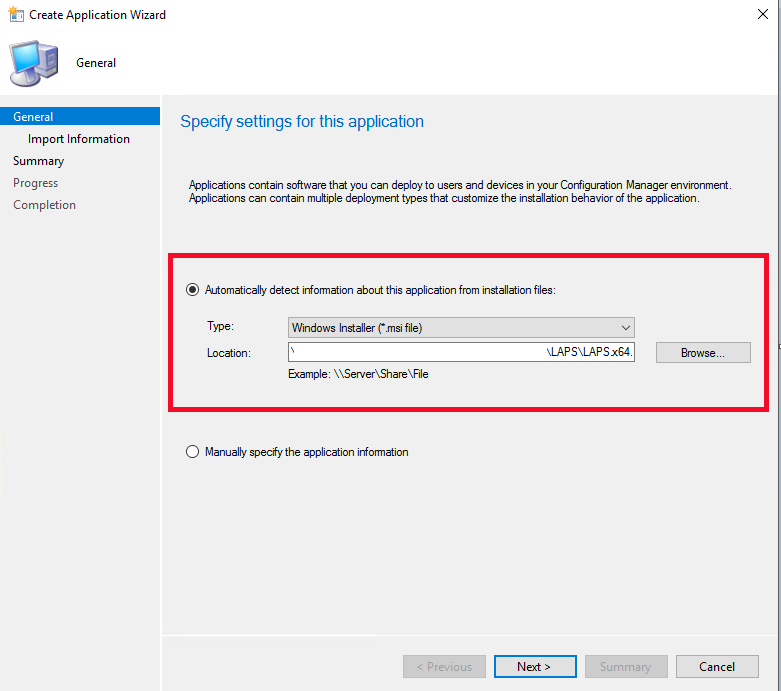Choose manually specify the application information option

pyautogui.click(x=193, y=452)
